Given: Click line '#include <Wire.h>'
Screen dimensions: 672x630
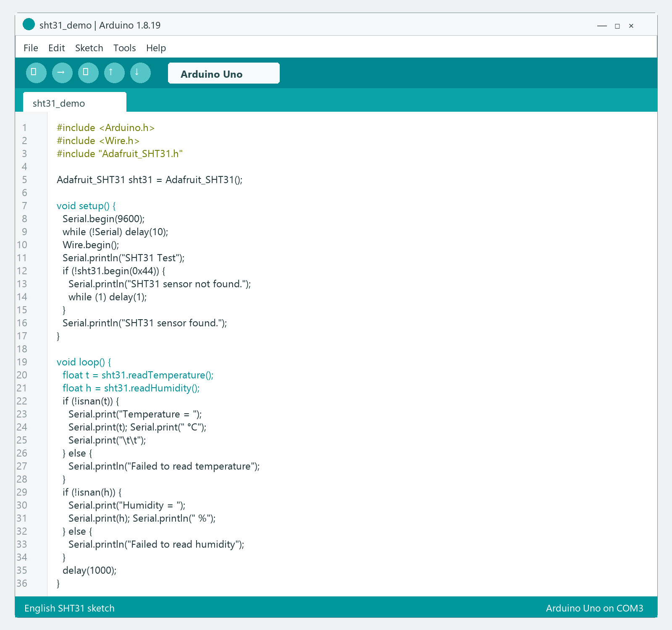Looking at the screenshot, I should (98, 141).
